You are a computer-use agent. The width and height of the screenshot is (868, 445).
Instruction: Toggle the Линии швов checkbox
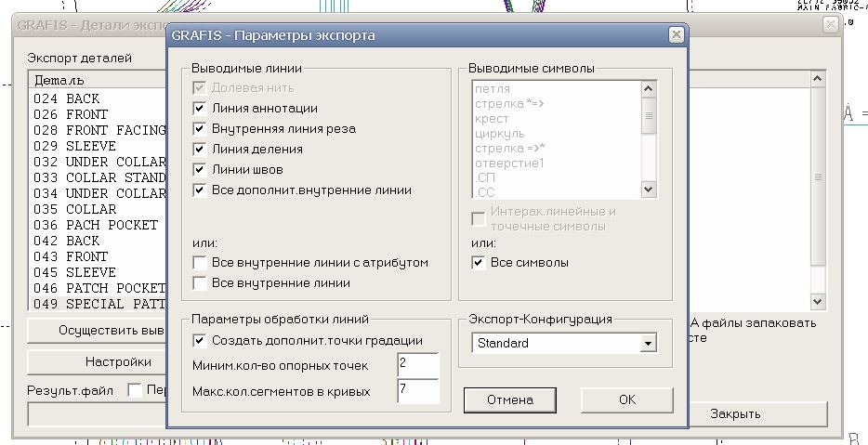click(199, 169)
